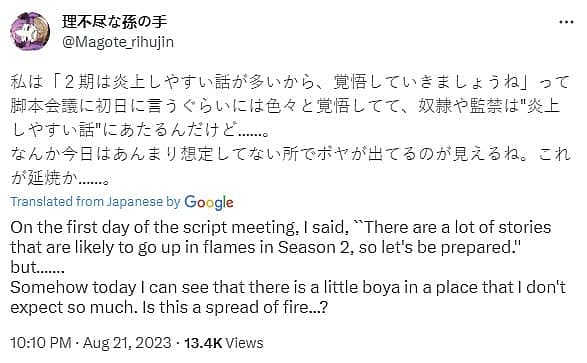Open the tweet's more options ellipsis menu

[x=566, y=22]
